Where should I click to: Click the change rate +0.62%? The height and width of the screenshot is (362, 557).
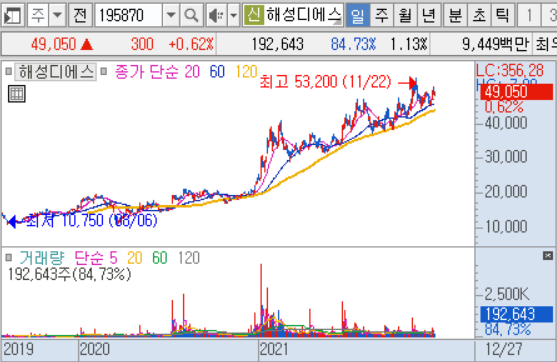point(191,45)
